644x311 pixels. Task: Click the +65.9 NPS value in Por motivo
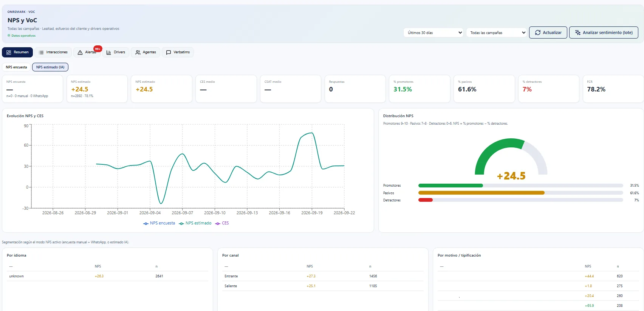589,306
